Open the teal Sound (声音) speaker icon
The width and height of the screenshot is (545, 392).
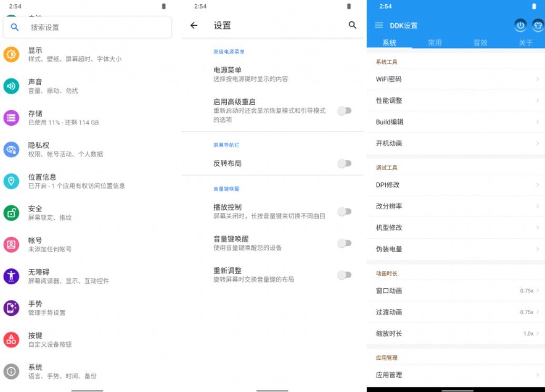click(12, 86)
